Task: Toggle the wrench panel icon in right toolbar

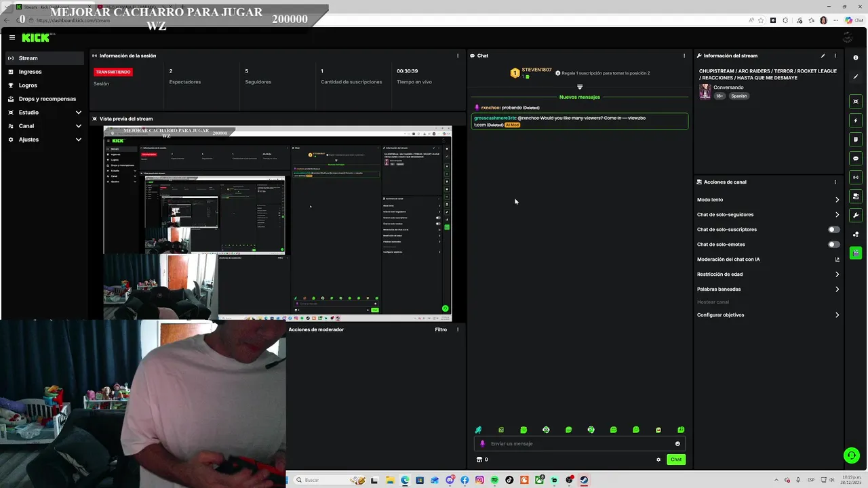Action: 856,216
